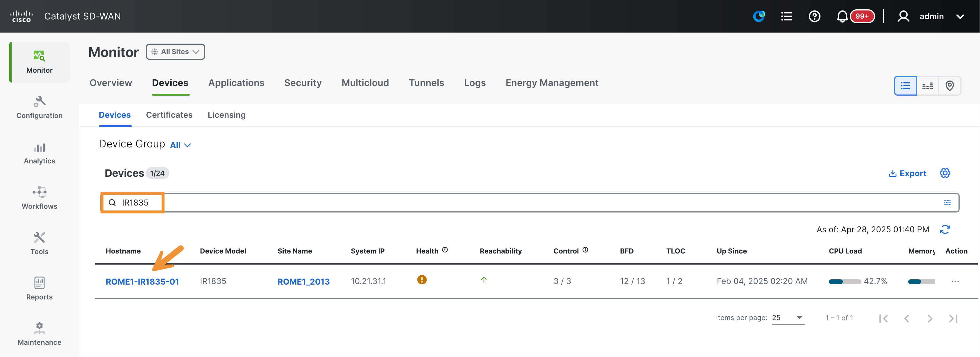The width and height of the screenshot is (980, 357).
Task: Sort by Reachability column header
Action: pos(501,251)
